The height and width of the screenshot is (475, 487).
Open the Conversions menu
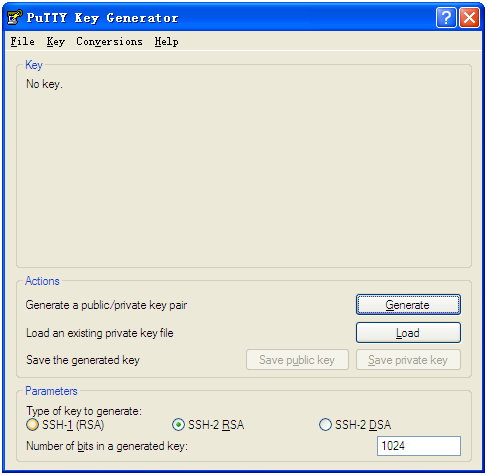click(109, 42)
